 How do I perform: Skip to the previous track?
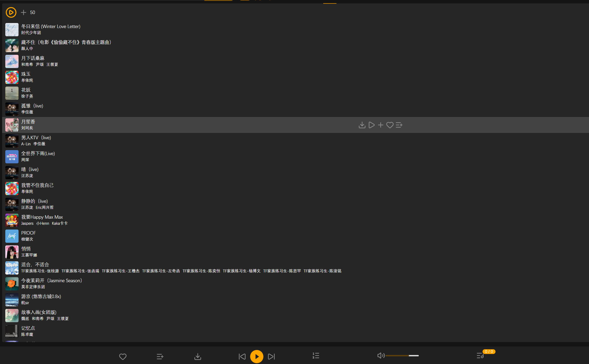pos(242,357)
